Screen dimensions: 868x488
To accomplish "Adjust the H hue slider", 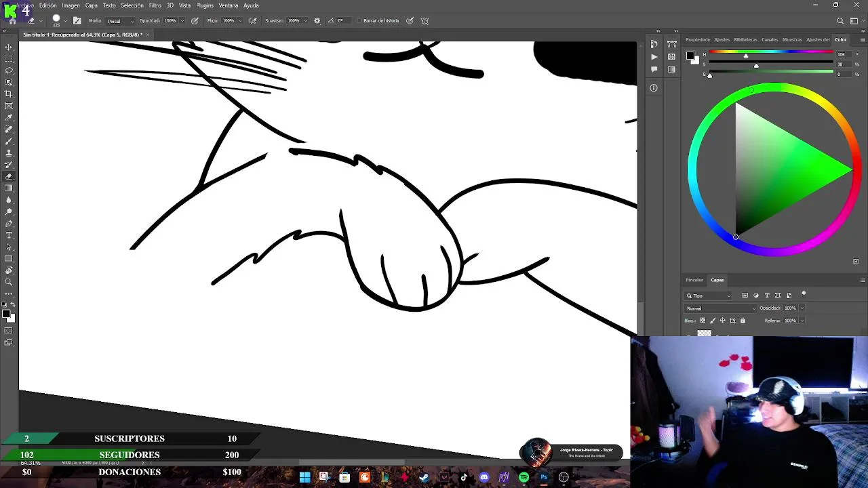I will point(771,54).
